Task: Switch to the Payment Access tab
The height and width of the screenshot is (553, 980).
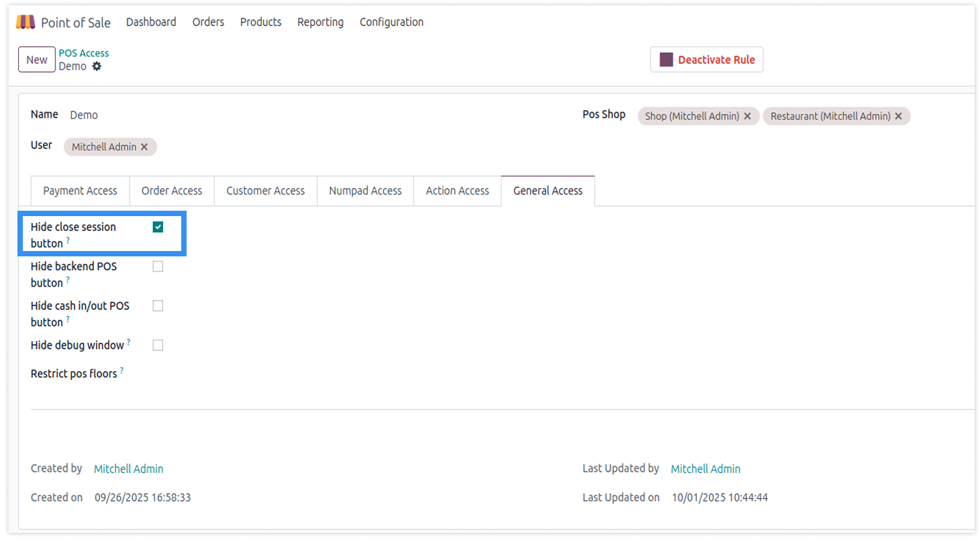Action: tap(80, 191)
